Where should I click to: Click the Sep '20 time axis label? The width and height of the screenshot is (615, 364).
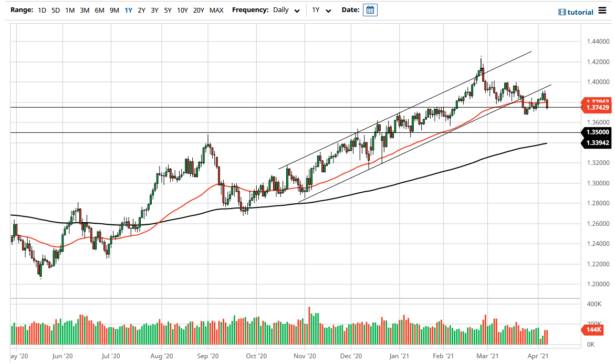pyautogui.click(x=208, y=356)
